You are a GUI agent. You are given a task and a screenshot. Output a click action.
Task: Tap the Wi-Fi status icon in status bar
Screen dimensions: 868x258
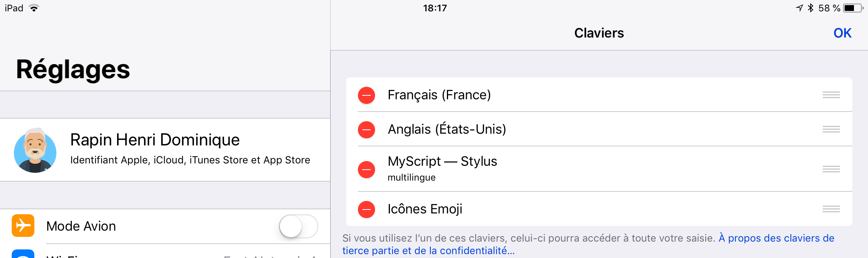[x=34, y=8]
